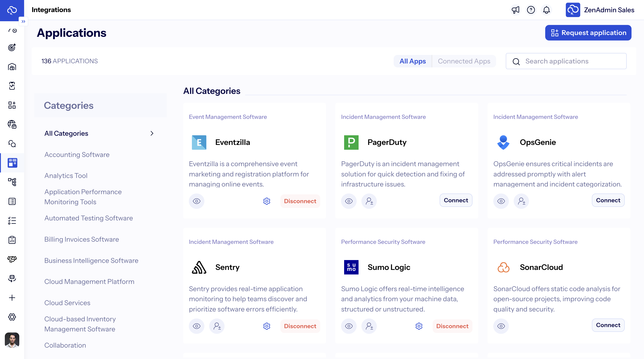
Task: Open the notifications bell in the top bar
Action: [546, 10]
